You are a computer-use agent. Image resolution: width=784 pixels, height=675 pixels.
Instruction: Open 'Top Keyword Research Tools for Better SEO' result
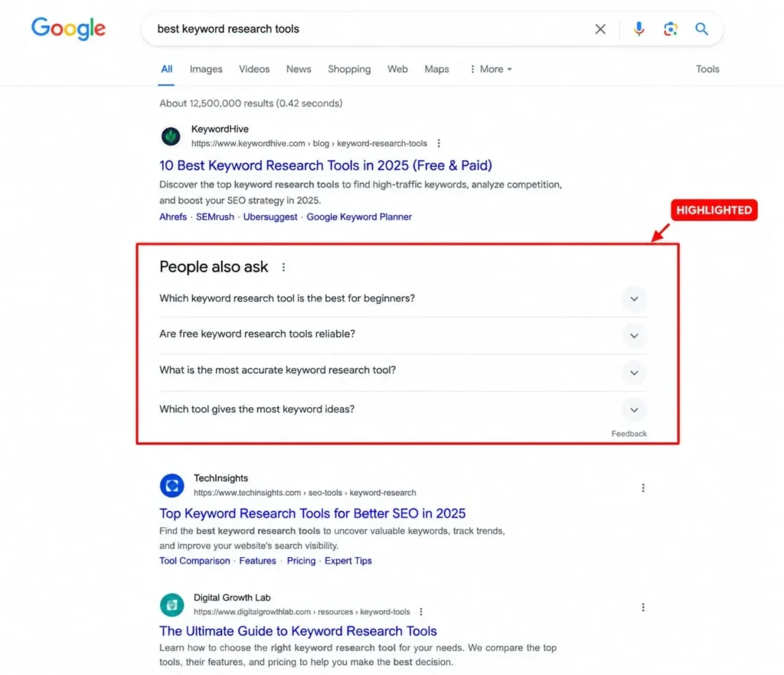click(312, 513)
